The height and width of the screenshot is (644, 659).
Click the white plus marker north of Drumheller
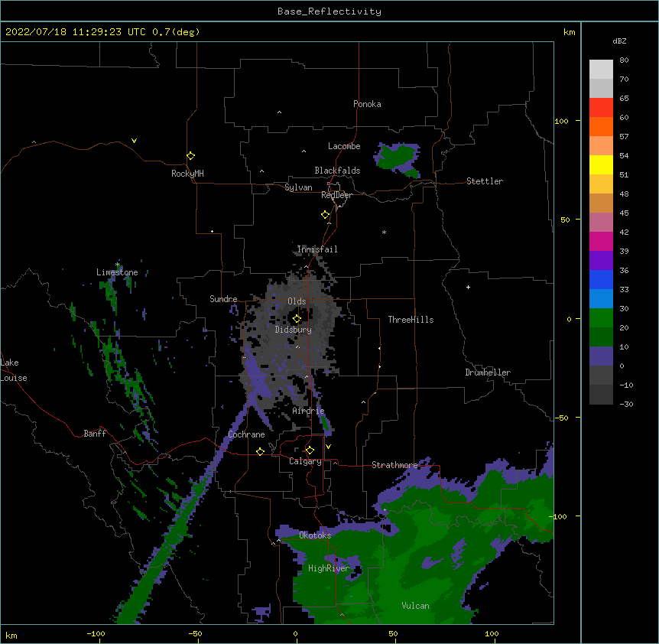coord(468,287)
